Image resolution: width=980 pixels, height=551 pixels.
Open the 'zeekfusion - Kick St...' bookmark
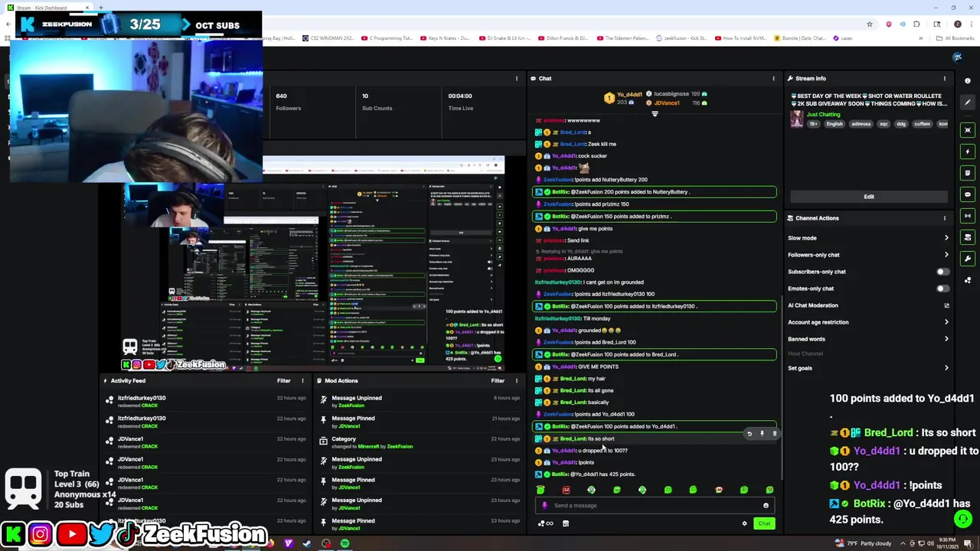click(x=681, y=37)
